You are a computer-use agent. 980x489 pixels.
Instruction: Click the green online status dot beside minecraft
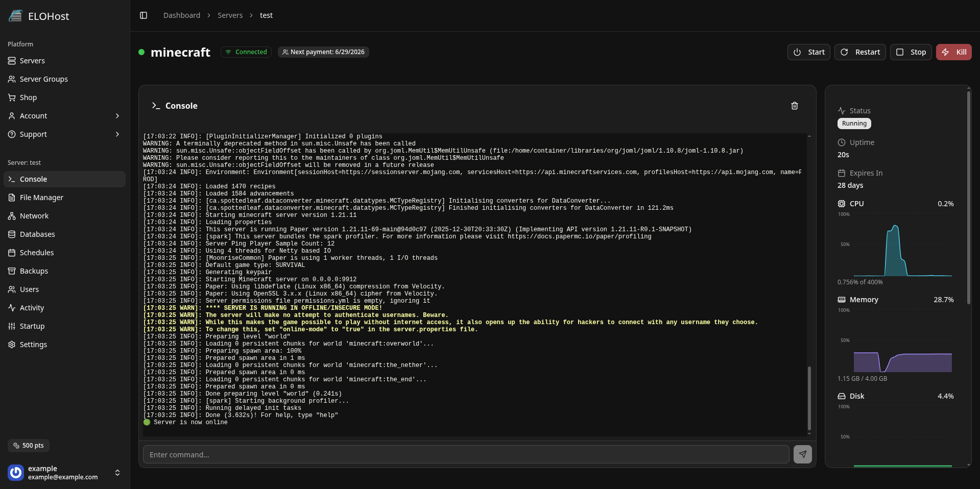click(141, 52)
